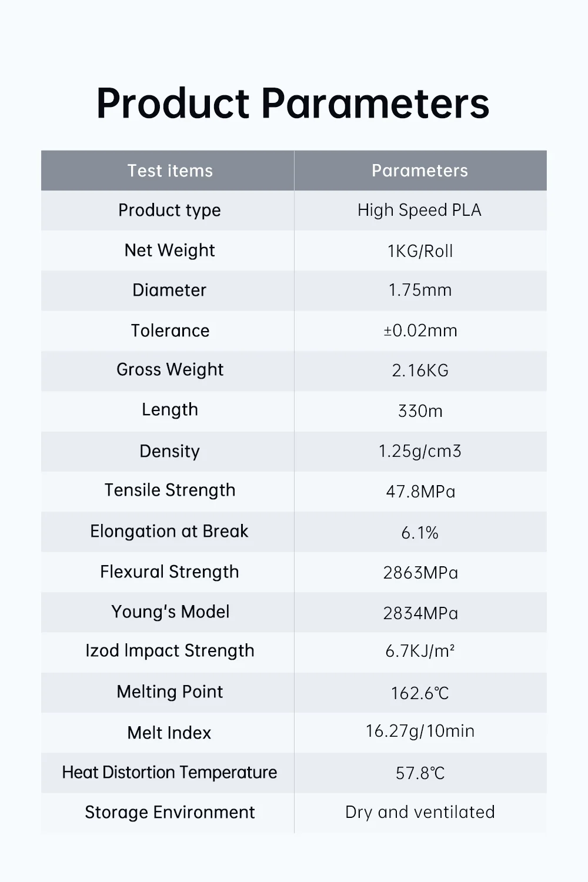The image size is (588, 882).
Task: Click the Tensile Strength label
Action: [x=169, y=490]
